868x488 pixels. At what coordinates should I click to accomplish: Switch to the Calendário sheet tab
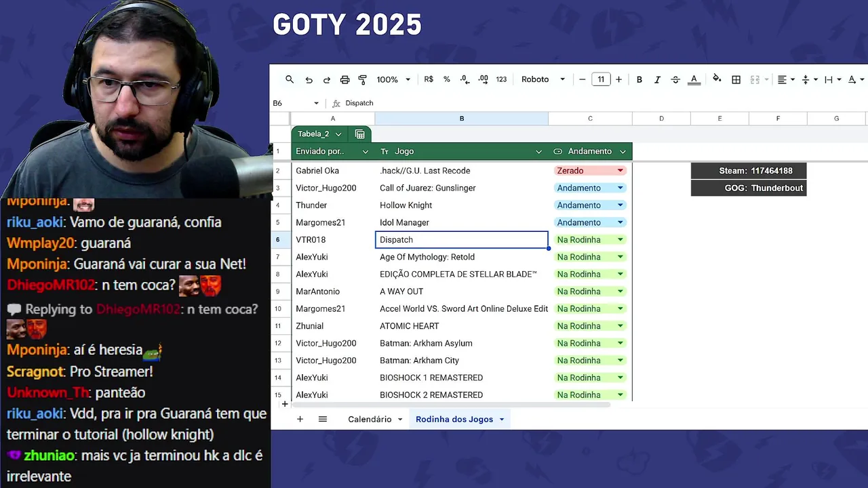click(370, 419)
